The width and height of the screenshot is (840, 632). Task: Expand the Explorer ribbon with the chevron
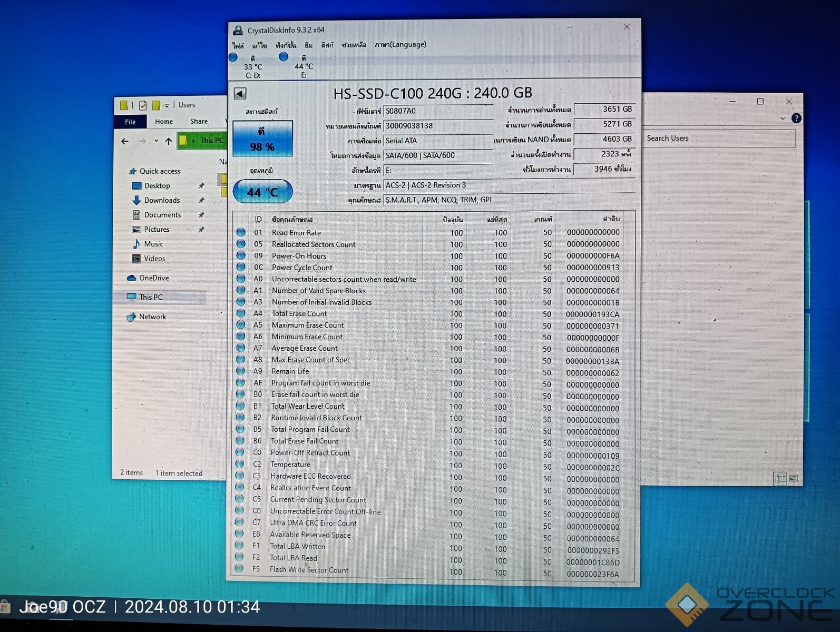click(x=783, y=118)
